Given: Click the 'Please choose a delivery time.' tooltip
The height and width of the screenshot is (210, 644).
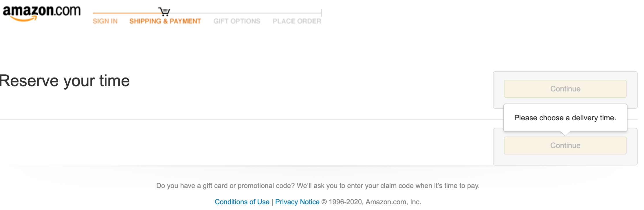Looking at the screenshot, I should coord(565,118).
